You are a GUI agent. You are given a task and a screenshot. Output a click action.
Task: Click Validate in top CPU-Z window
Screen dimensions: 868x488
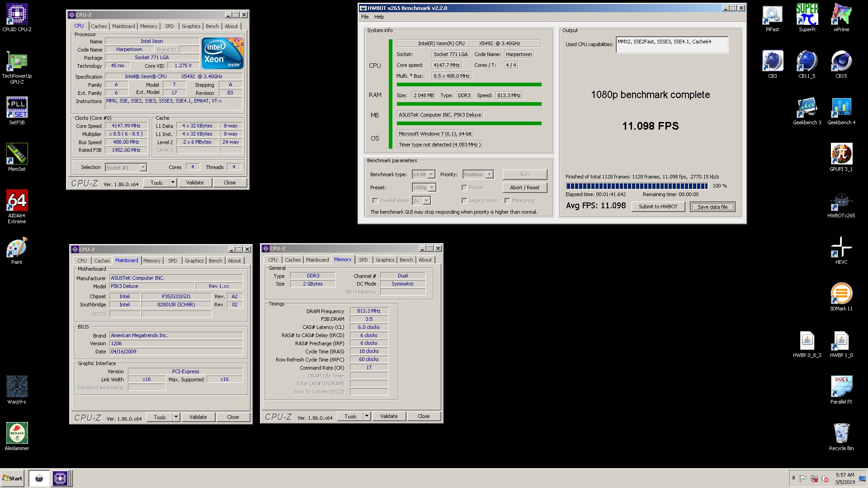click(194, 183)
